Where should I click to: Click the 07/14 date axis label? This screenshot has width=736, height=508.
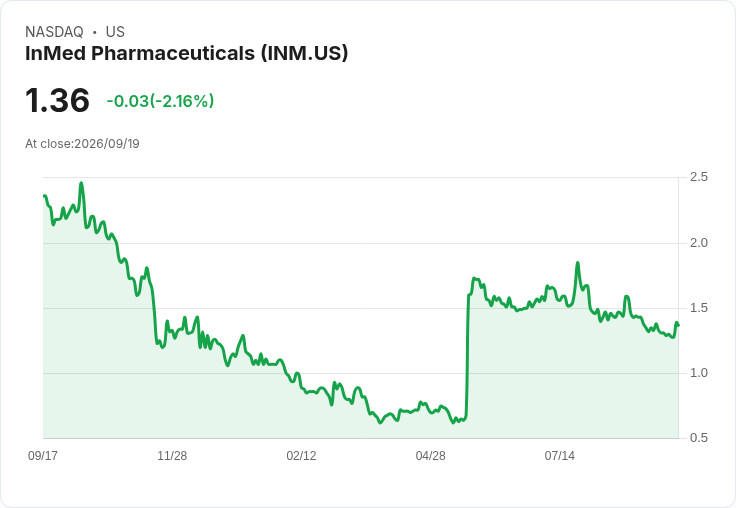(560, 455)
